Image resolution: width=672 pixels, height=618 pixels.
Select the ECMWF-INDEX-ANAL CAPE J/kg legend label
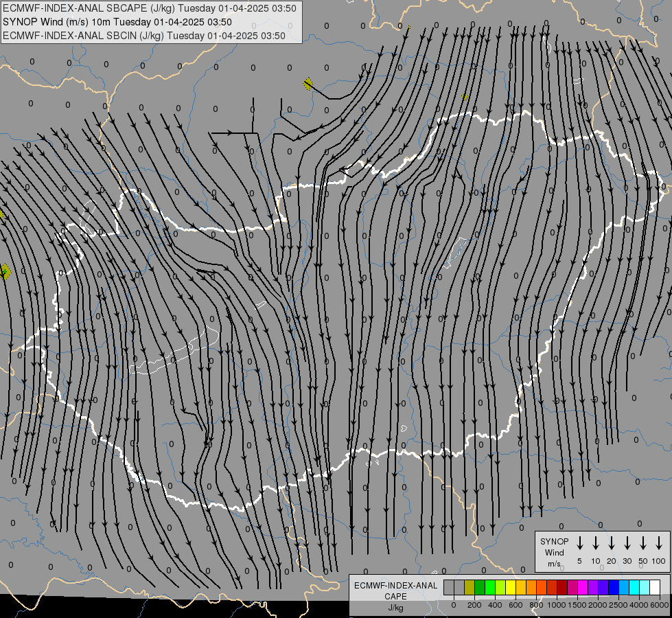pyautogui.click(x=395, y=597)
